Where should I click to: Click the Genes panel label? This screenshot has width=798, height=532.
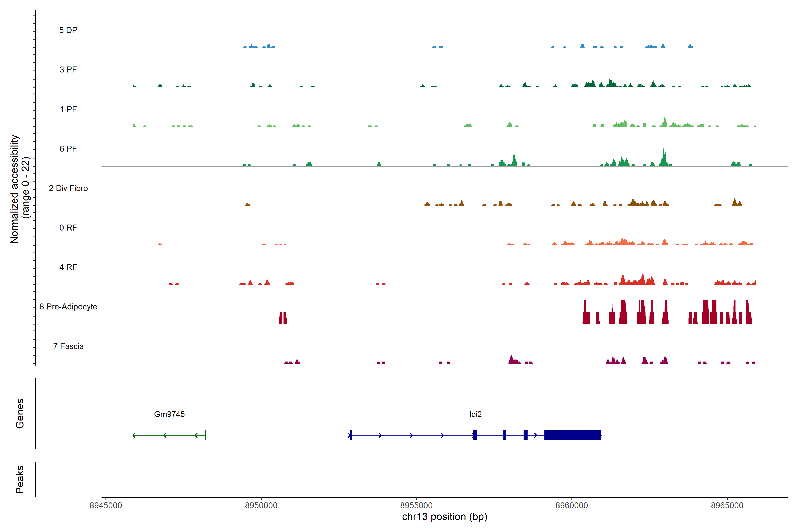20,414
